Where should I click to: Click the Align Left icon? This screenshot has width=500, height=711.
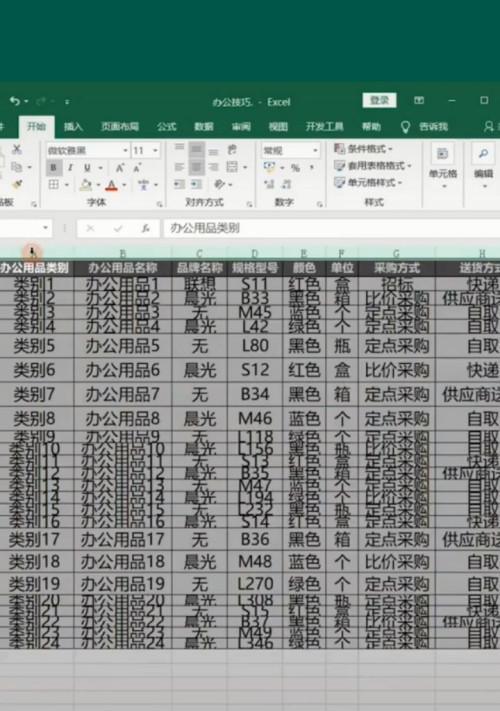(180, 167)
